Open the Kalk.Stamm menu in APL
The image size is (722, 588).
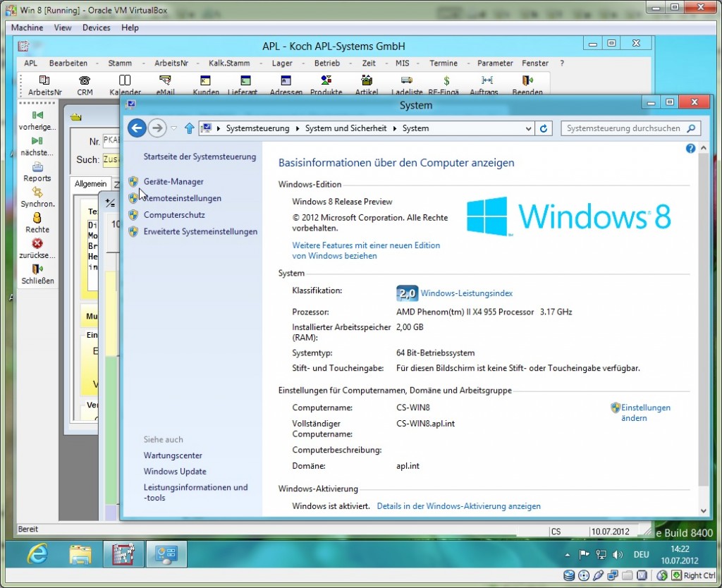(x=229, y=63)
